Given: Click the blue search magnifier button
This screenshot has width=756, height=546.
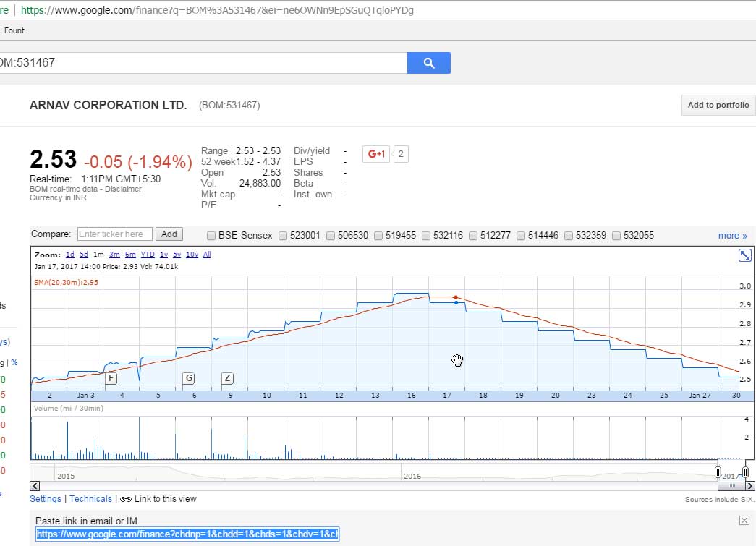Looking at the screenshot, I should [x=428, y=63].
